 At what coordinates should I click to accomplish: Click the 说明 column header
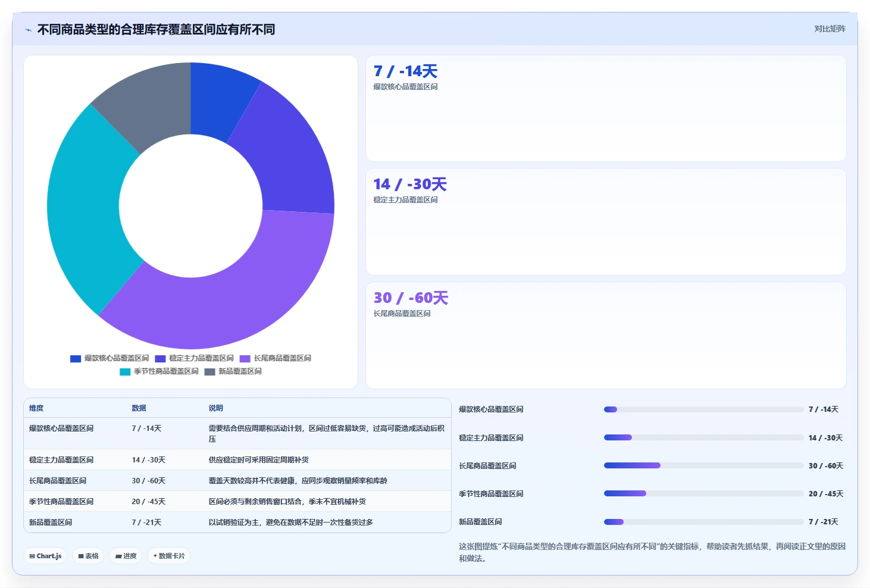[215, 408]
